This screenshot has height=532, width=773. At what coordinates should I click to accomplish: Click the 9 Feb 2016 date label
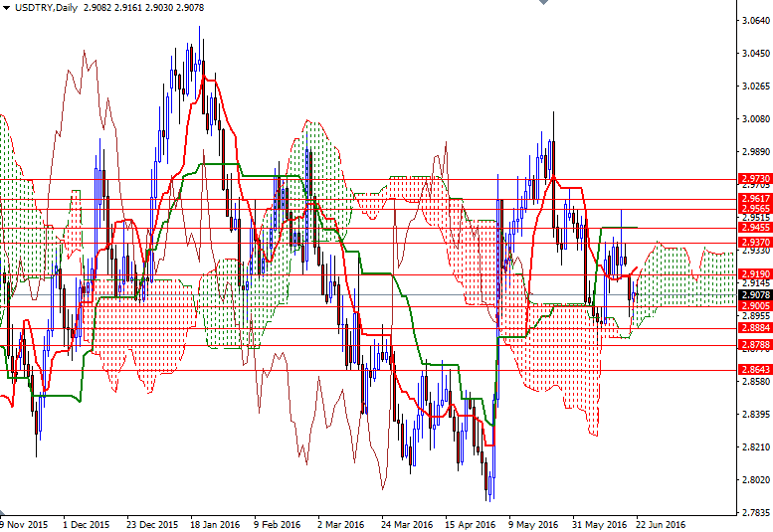(277, 525)
